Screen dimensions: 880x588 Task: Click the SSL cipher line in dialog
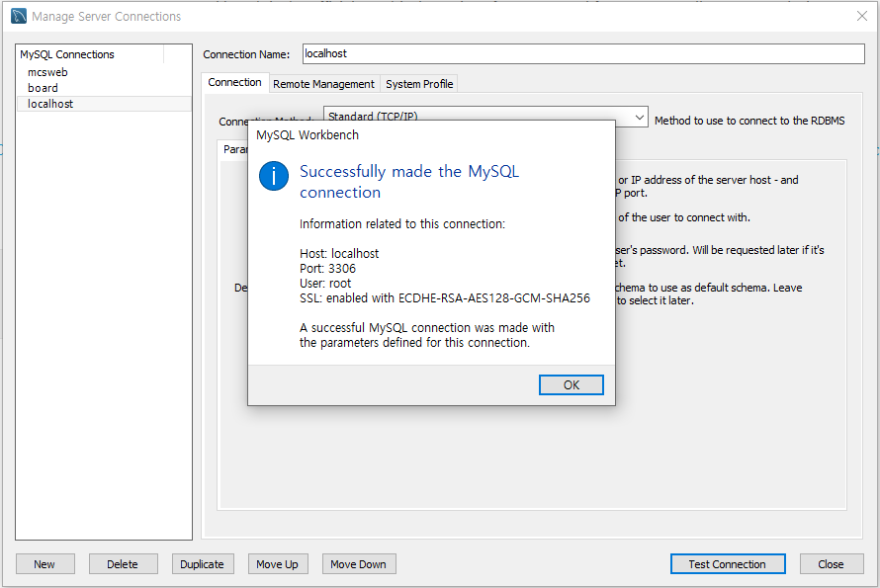click(445, 297)
